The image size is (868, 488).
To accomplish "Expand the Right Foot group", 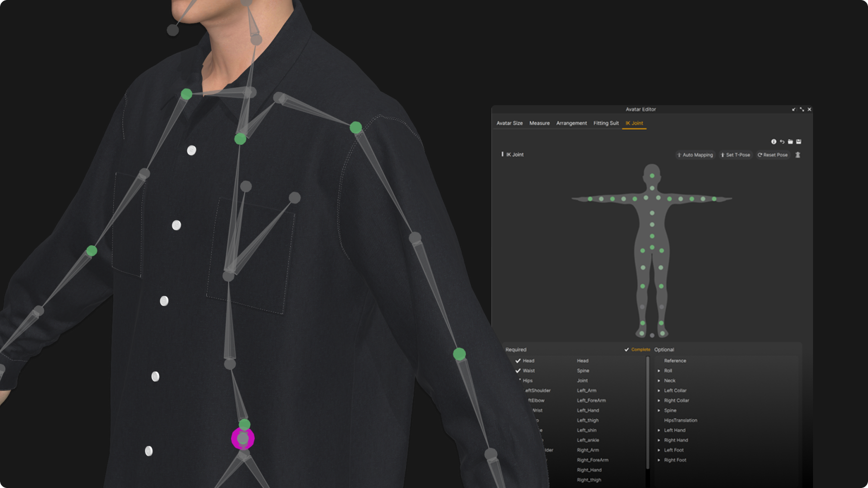I will (x=659, y=460).
